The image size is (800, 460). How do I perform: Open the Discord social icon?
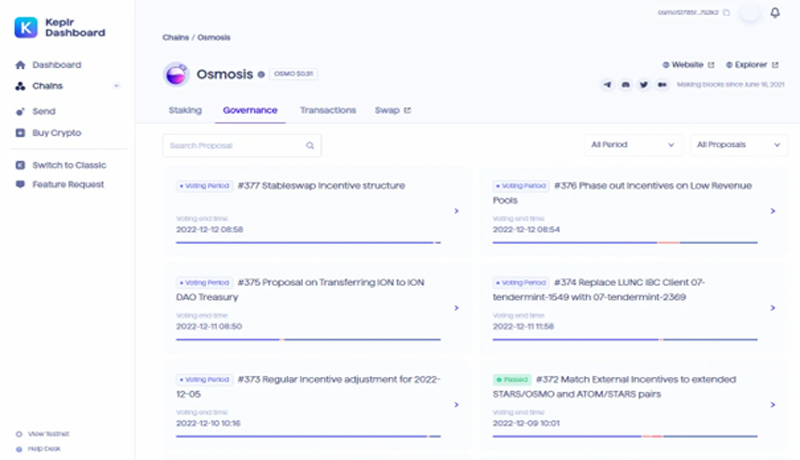(626, 85)
